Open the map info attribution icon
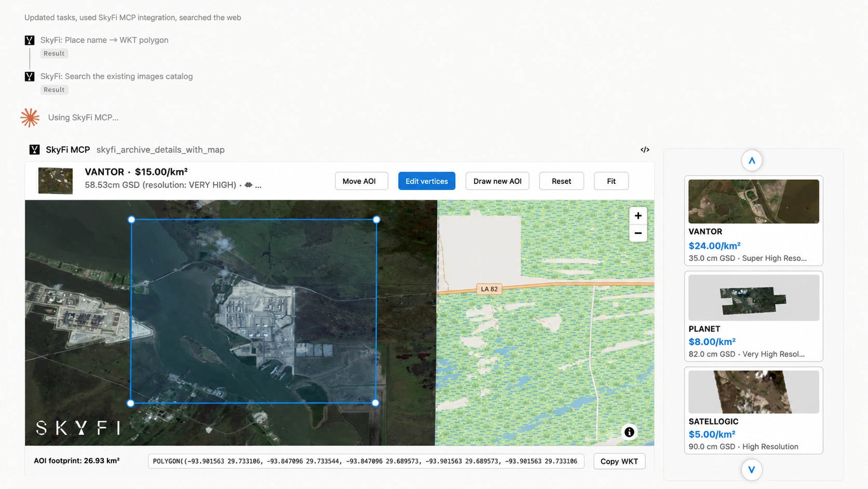This screenshot has width=868, height=489. tap(629, 432)
